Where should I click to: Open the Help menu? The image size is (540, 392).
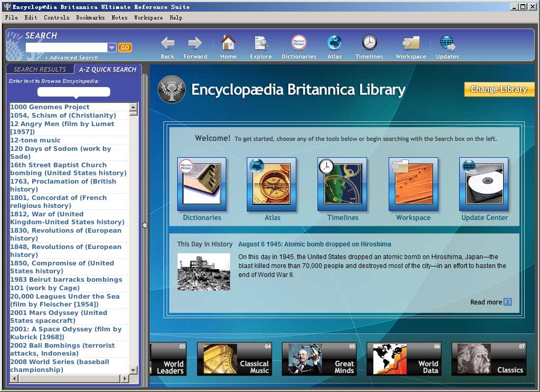coord(176,17)
